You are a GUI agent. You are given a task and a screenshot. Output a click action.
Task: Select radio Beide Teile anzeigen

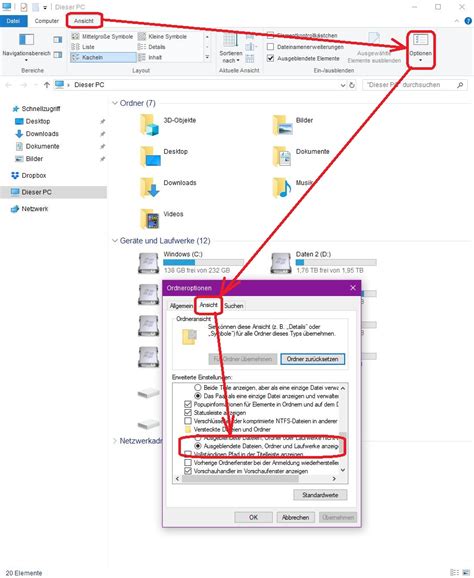point(198,388)
